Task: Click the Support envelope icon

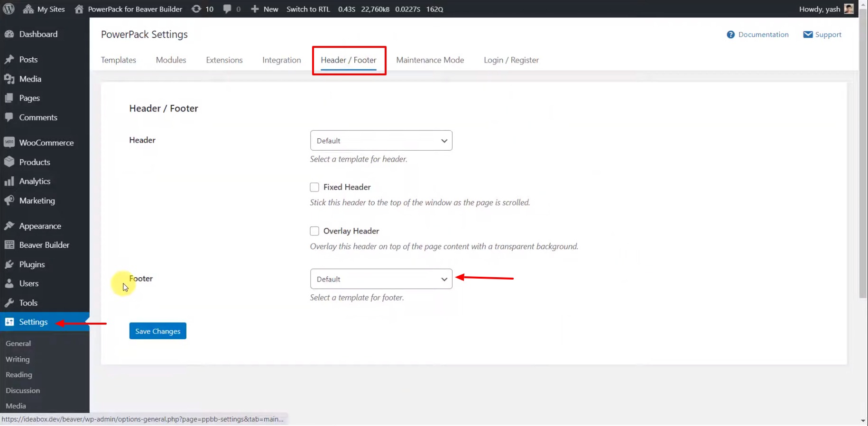Action: click(808, 35)
